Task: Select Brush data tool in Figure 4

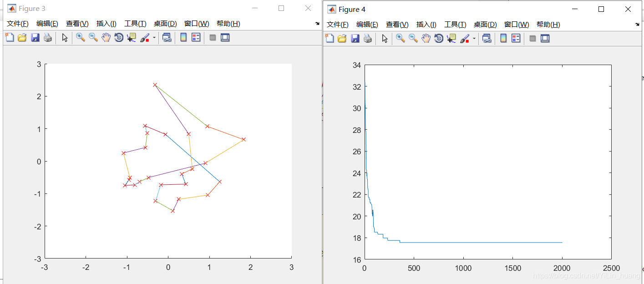Action: click(x=465, y=39)
